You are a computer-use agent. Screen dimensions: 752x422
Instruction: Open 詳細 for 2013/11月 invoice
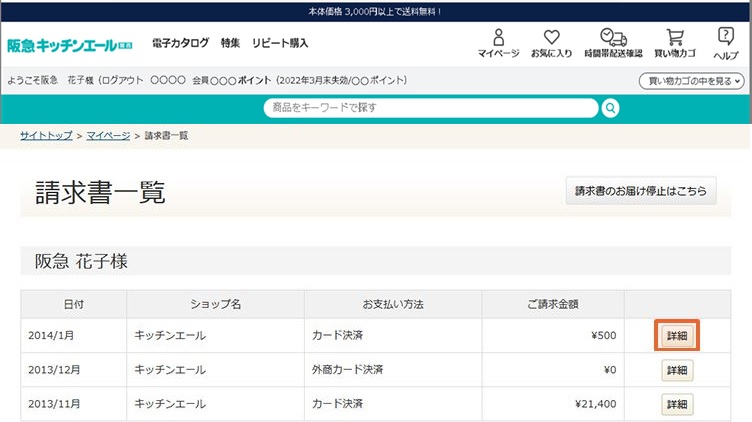coord(677,404)
